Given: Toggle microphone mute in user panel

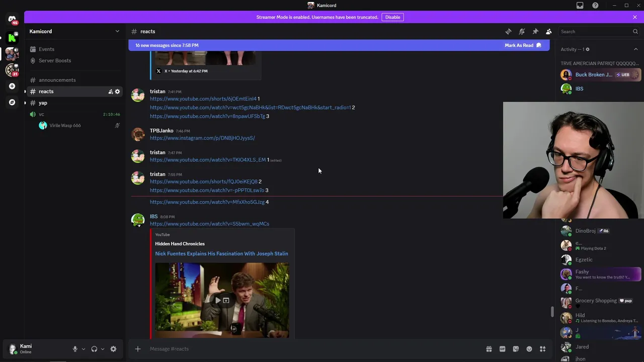Looking at the screenshot, I should pos(75,349).
